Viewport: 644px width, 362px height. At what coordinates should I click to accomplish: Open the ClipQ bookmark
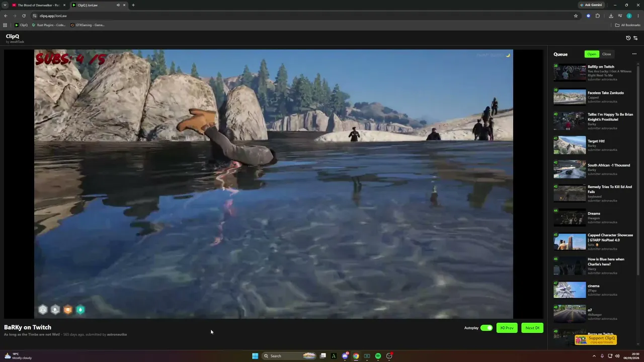click(21, 25)
